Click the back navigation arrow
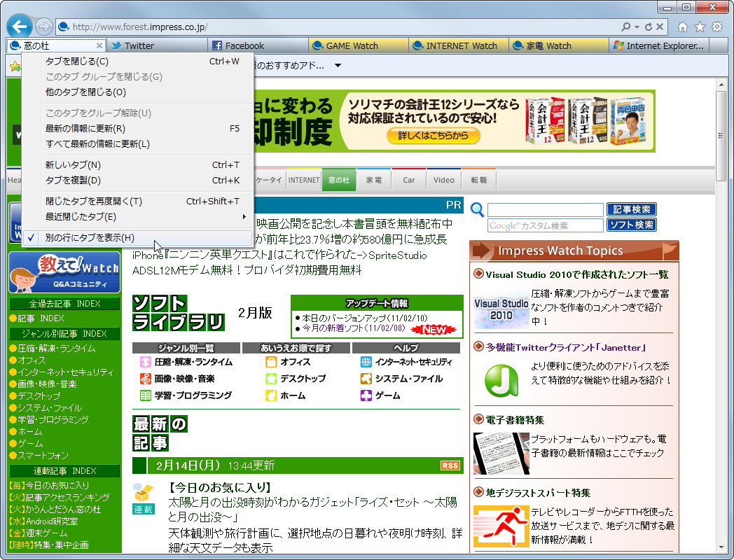 tap(20, 26)
